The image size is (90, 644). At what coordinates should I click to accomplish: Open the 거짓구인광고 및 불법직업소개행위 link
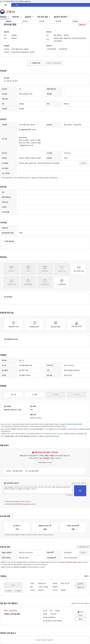click(x=69, y=562)
